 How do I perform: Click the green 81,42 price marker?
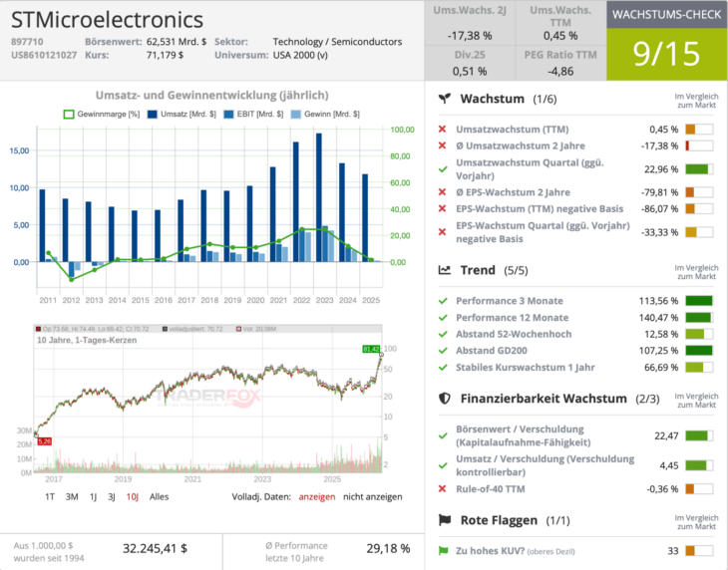[x=371, y=349]
